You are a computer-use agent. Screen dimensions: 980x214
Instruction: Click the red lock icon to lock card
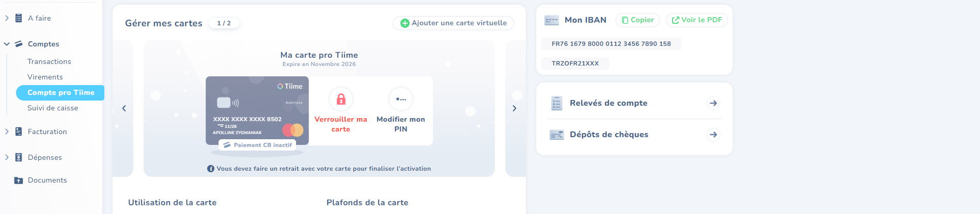tap(341, 99)
